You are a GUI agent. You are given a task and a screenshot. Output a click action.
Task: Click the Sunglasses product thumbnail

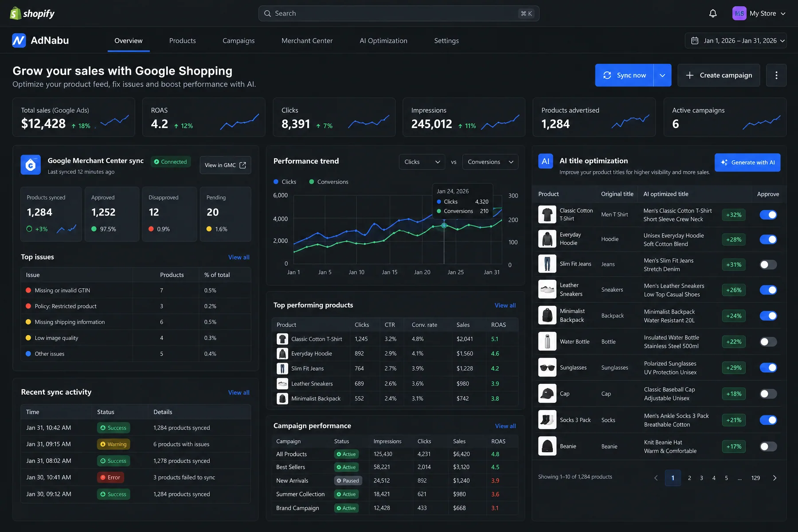pyautogui.click(x=547, y=368)
